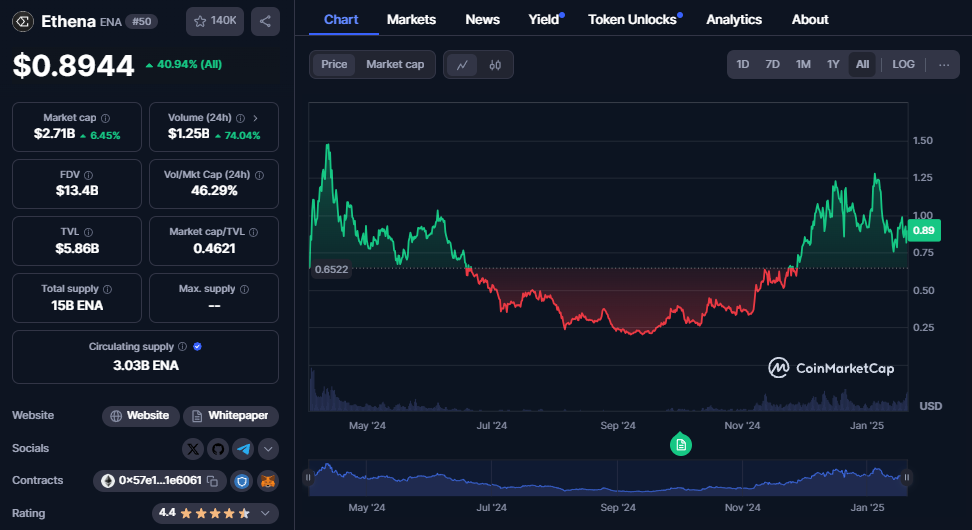
Task: Click the 15B ENA total supply value
Action: point(77,306)
